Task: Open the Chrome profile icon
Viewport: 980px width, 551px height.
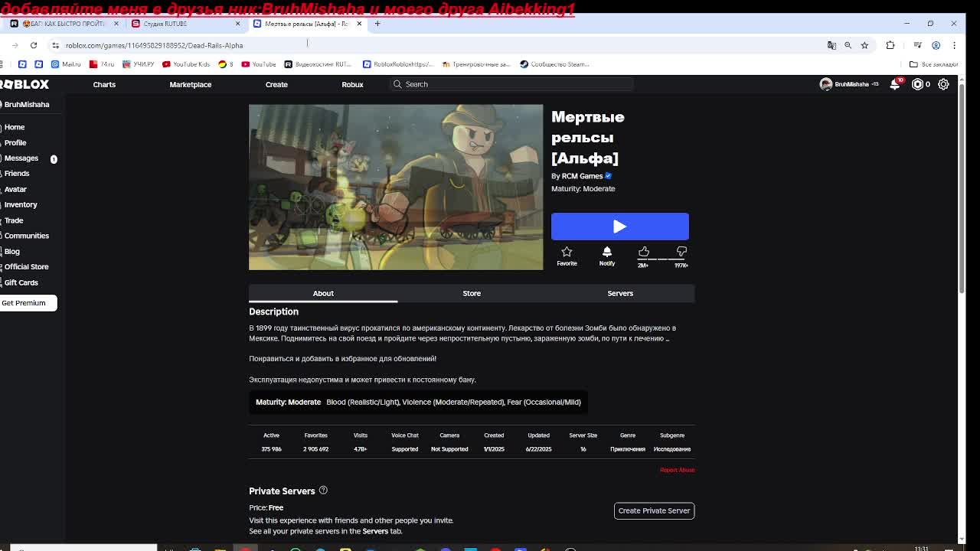Action: point(936,45)
